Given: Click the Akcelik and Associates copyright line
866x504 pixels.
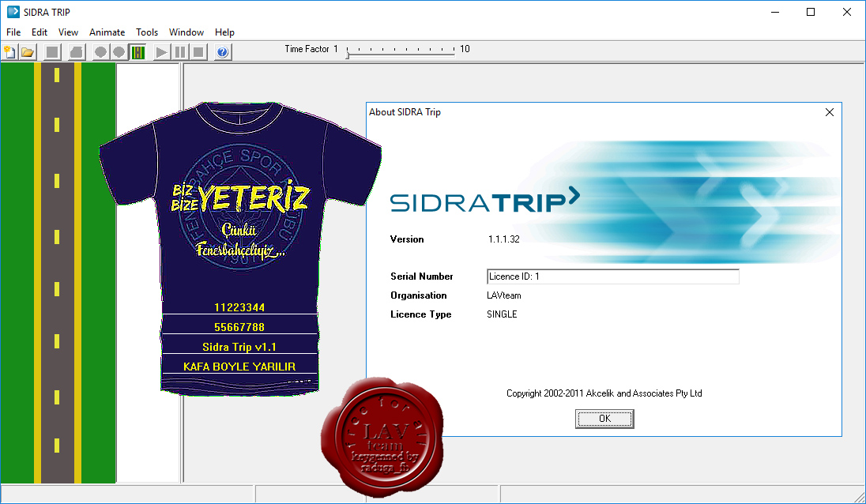Looking at the screenshot, I should click(604, 393).
